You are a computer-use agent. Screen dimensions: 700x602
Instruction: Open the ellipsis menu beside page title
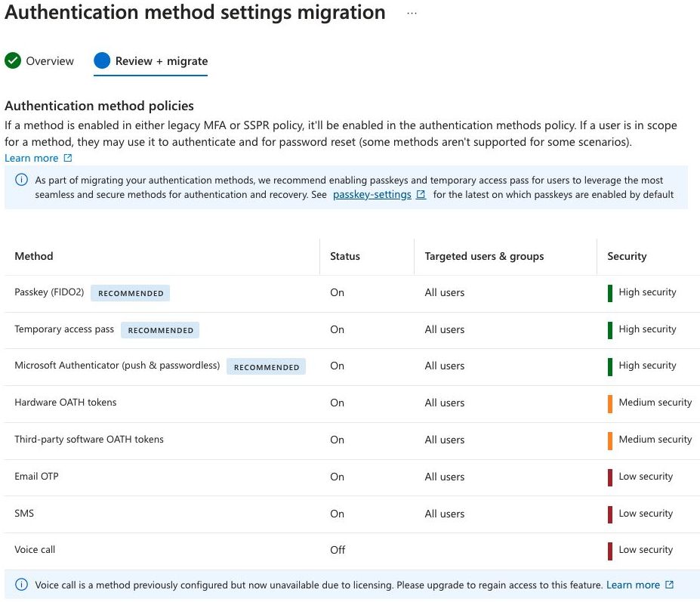tap(412, 14)
